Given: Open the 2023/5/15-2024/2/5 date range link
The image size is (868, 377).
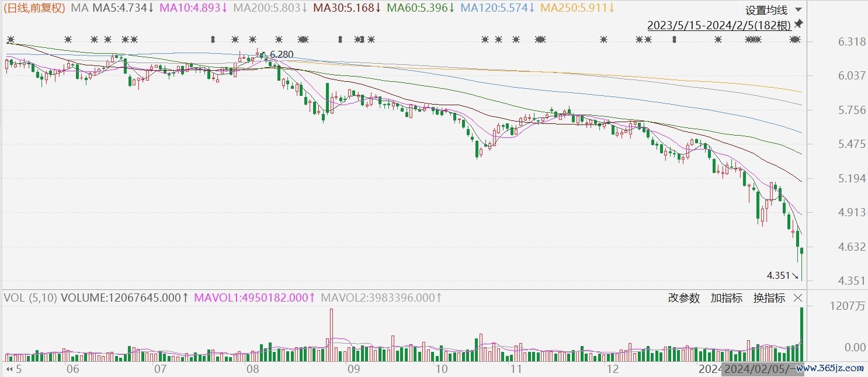Looking at the screenshot, I should click(x=719, y=25).
